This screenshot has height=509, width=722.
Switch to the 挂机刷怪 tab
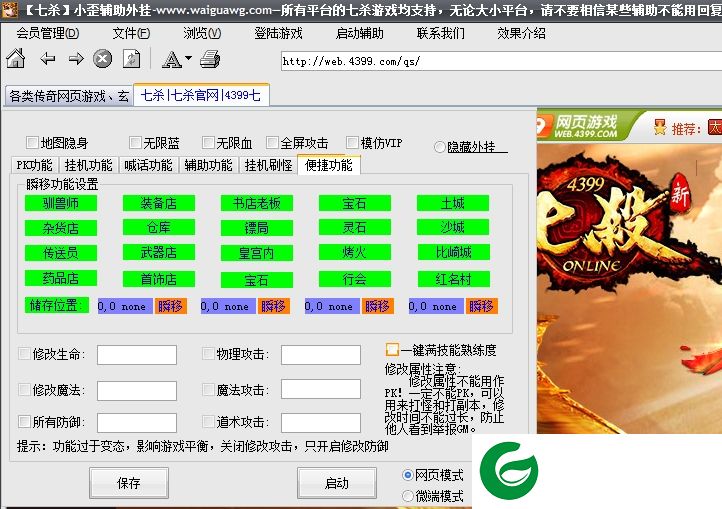[x=268, y=165]
